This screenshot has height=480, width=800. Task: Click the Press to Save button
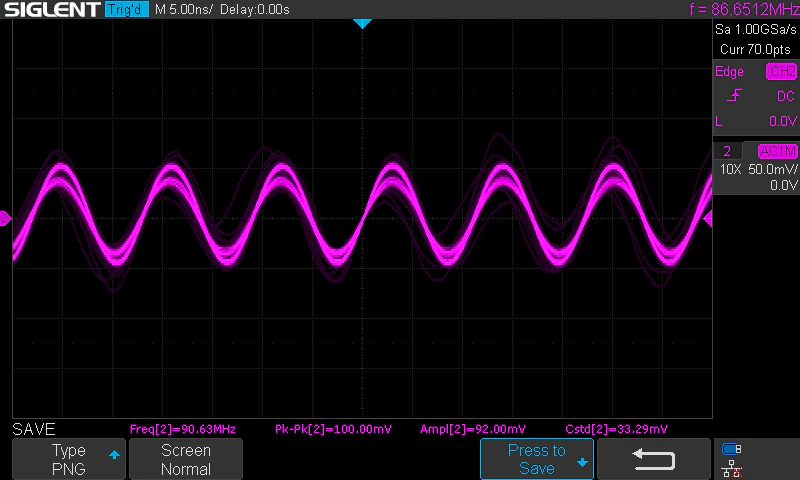(537, 459)
